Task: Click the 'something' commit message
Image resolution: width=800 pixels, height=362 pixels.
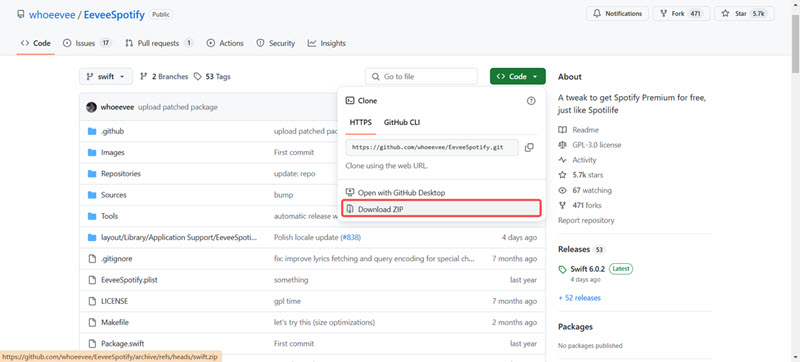Action: coord(291,280)
